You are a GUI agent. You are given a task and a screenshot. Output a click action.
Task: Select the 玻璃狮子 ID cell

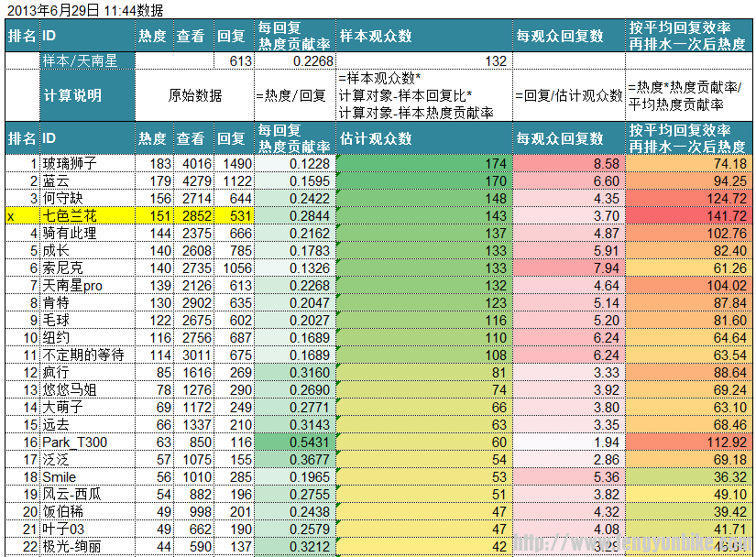pyautogui.click(x=87, y=163)
